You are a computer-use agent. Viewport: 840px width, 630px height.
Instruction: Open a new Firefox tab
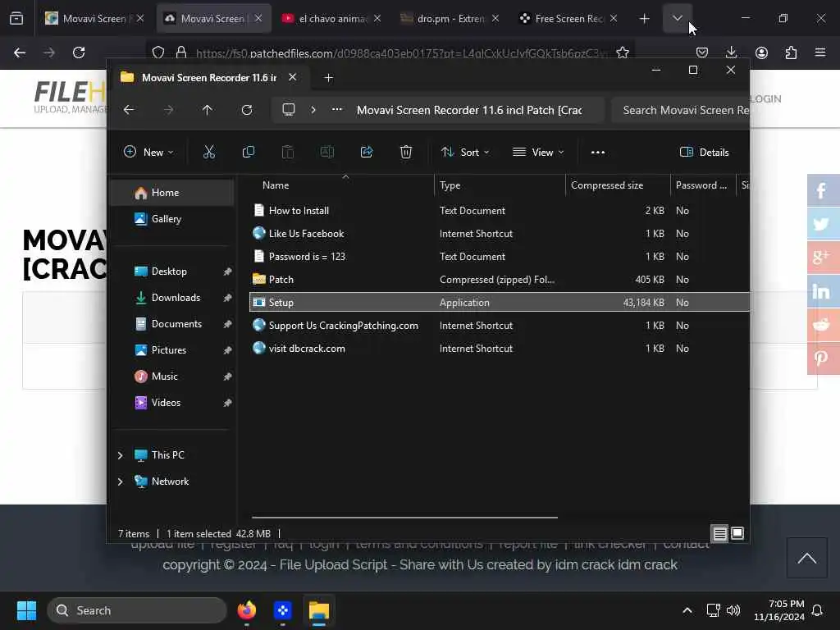pyautogui.click(x=644, y=18)
